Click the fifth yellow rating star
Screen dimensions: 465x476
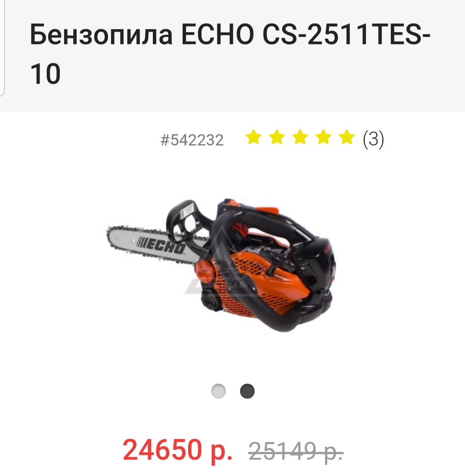[347, 137]
